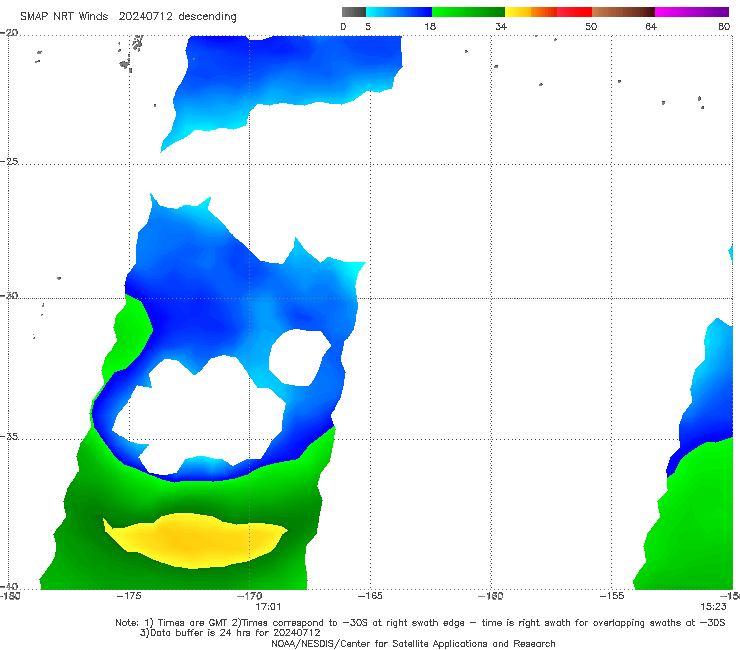Pick the brown segment of the colorbar
This screenshot has height=650, width=740.
click(623, 12)
